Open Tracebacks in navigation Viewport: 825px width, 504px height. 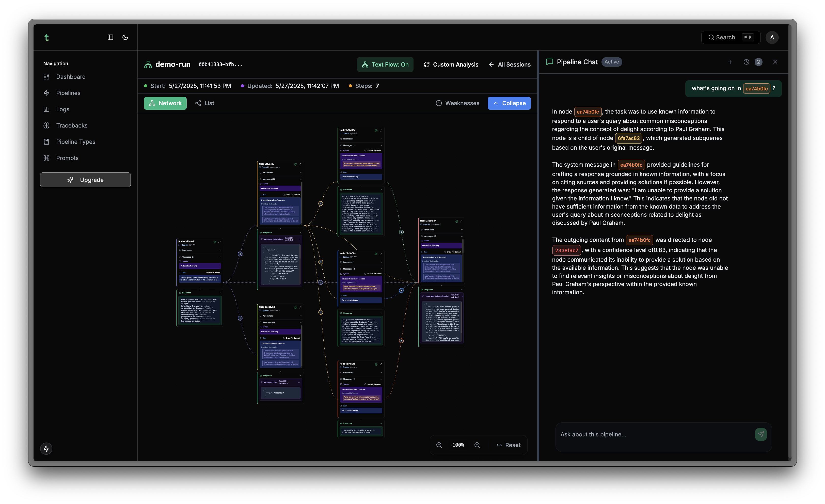click(72, 125)
